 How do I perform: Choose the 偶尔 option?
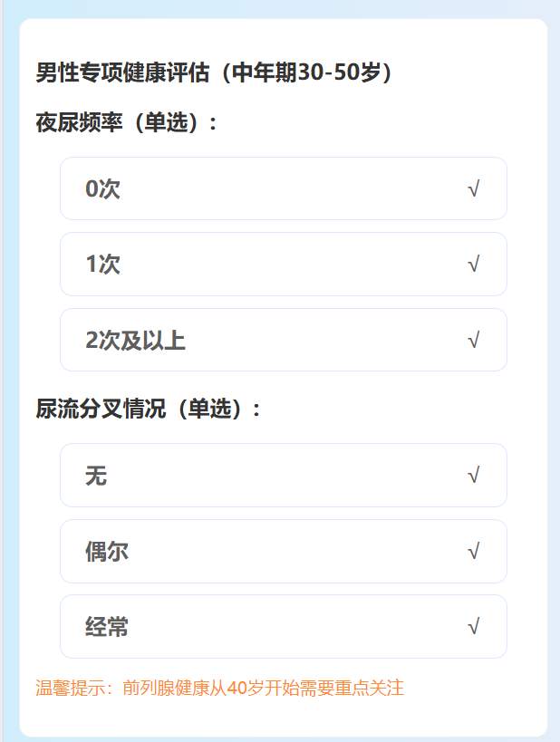coord(284,552)
